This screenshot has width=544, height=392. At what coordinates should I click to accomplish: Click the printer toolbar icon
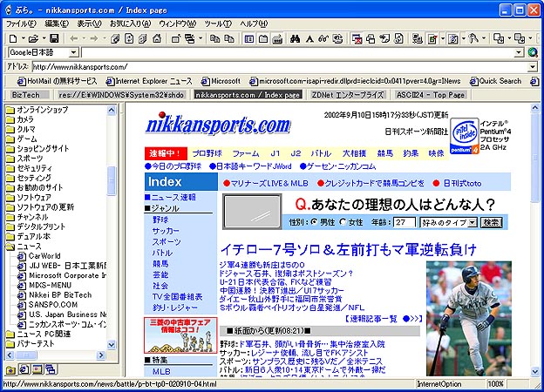(277, 39)
